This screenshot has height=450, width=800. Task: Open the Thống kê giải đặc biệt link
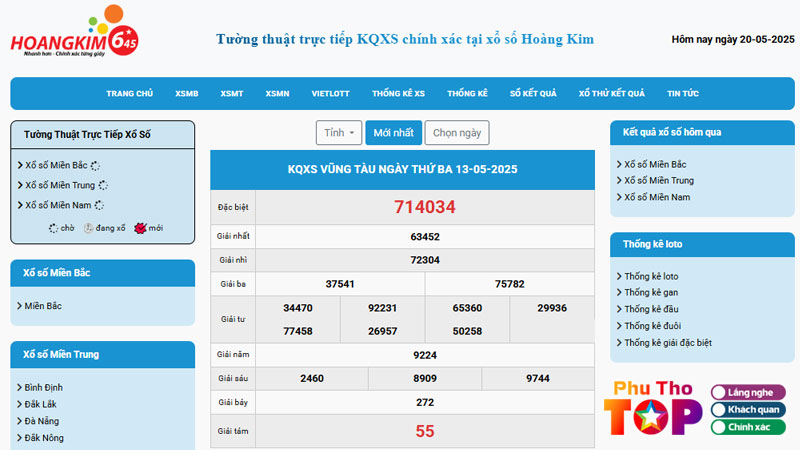(x=668, y=343)
